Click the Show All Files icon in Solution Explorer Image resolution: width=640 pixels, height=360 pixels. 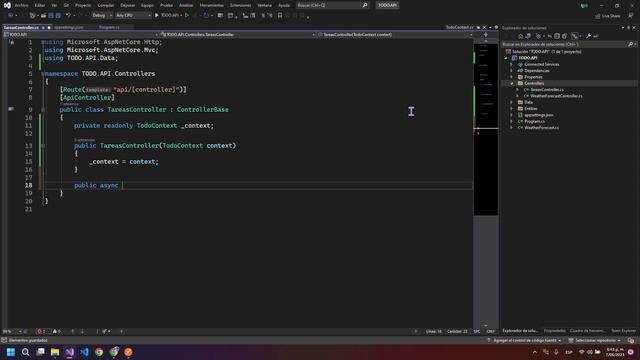564,36
